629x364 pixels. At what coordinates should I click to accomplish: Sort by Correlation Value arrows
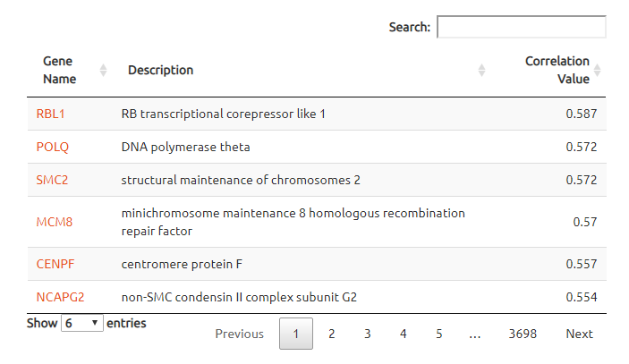click(598, 70)
